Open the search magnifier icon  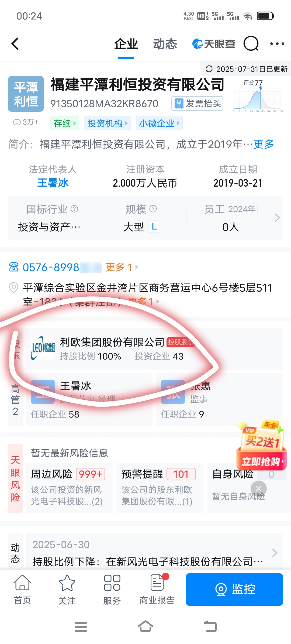251,44
